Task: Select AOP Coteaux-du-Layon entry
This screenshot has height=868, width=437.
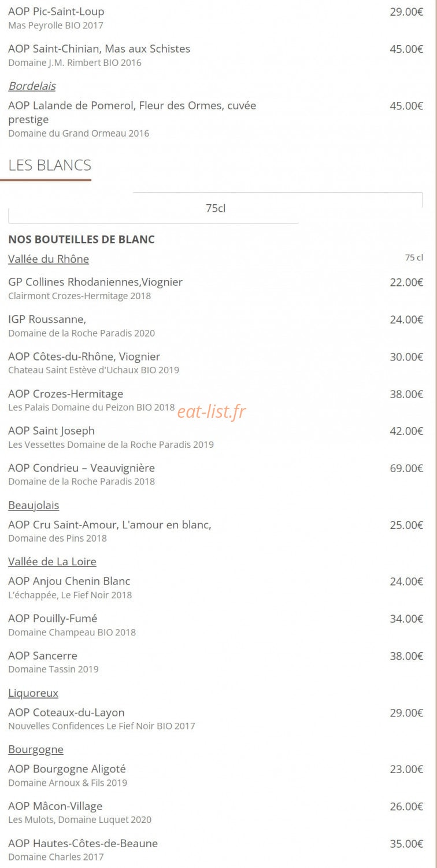Action: click(216, 719)
